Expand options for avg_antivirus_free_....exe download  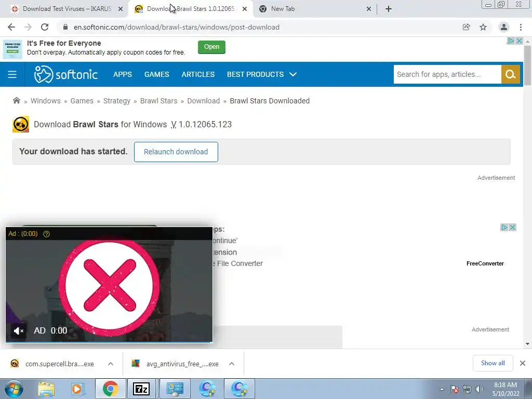[x=232, y=364]
